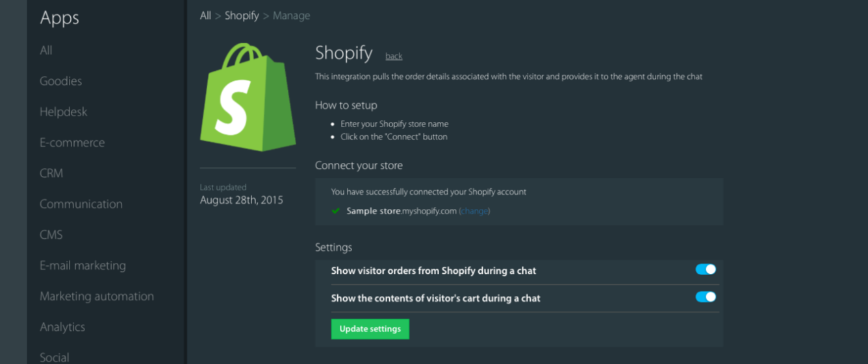Select the CMS category
Screen dimensions: 868x364
51,235
